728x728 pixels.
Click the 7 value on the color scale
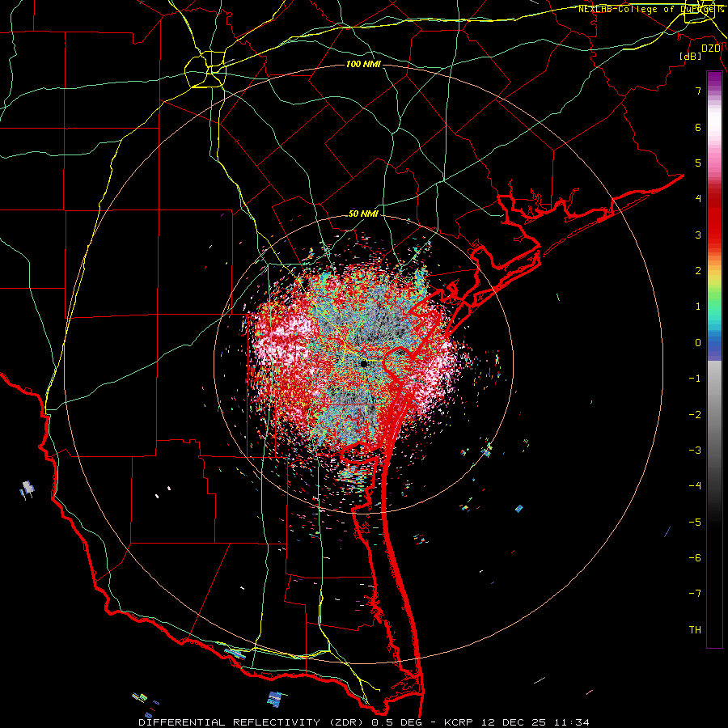click(x=698, y=91)
